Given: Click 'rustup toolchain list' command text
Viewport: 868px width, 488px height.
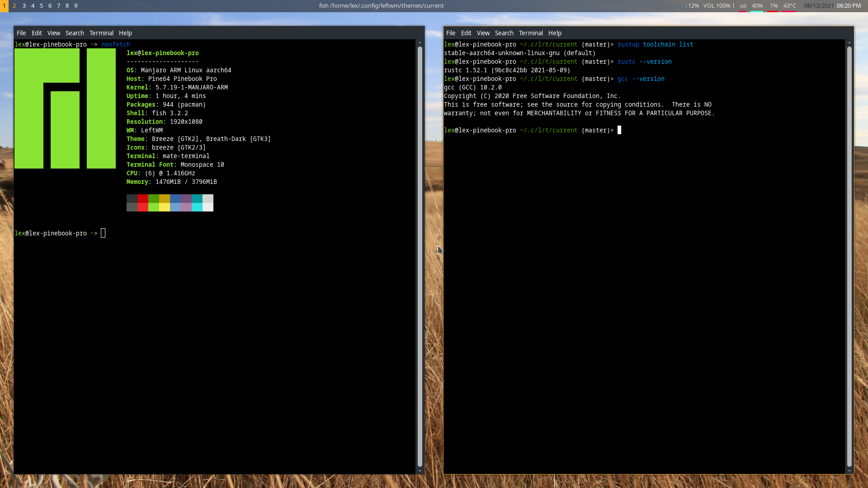Looking at the screenshot, I should click(x=656, y=44).
